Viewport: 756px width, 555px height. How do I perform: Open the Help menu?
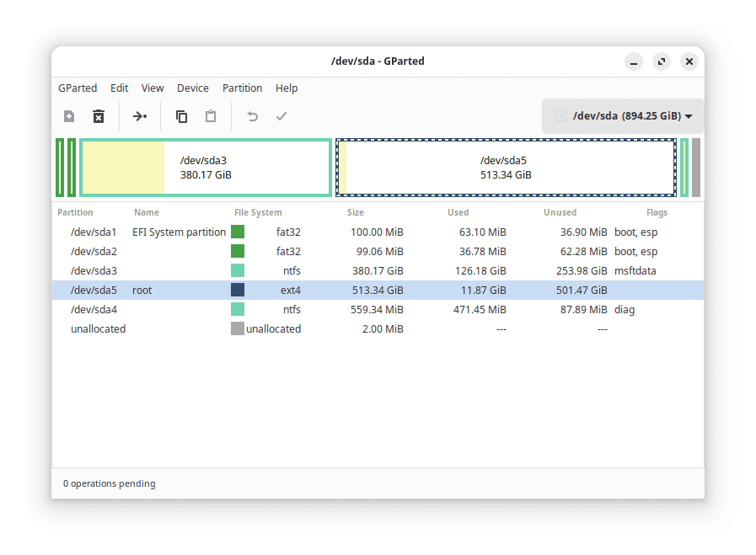[x=287, y=88]
